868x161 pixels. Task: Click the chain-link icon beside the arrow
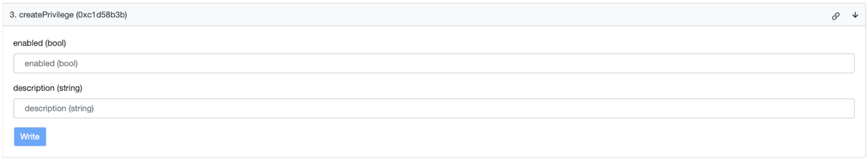835,16
